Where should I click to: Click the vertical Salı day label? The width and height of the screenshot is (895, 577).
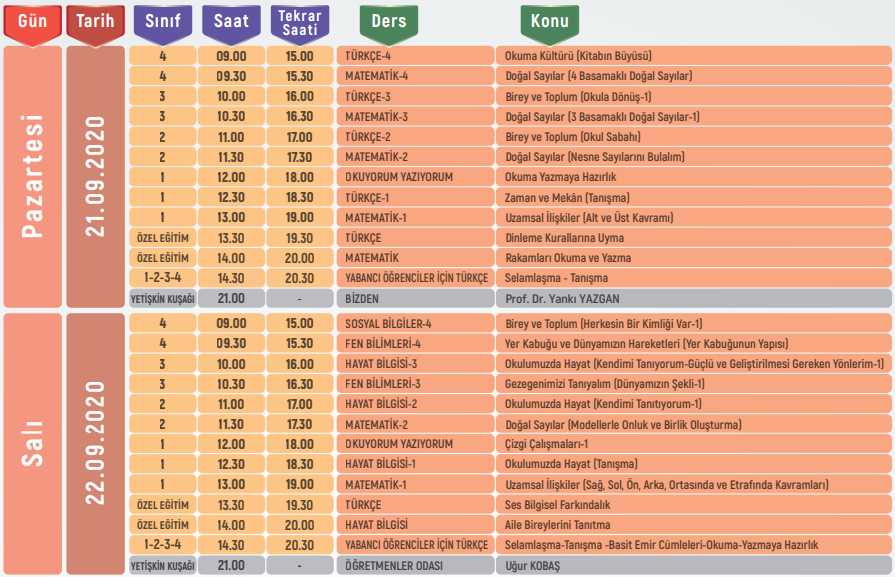click(x=32, y=444)
